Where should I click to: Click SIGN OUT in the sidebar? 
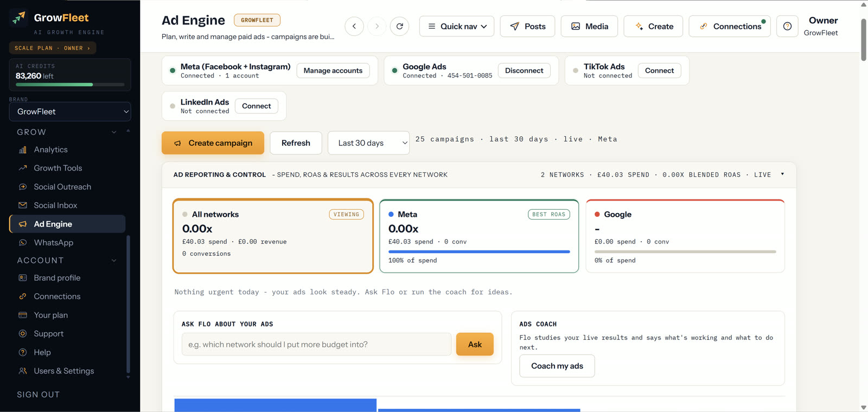pos(38,395)
